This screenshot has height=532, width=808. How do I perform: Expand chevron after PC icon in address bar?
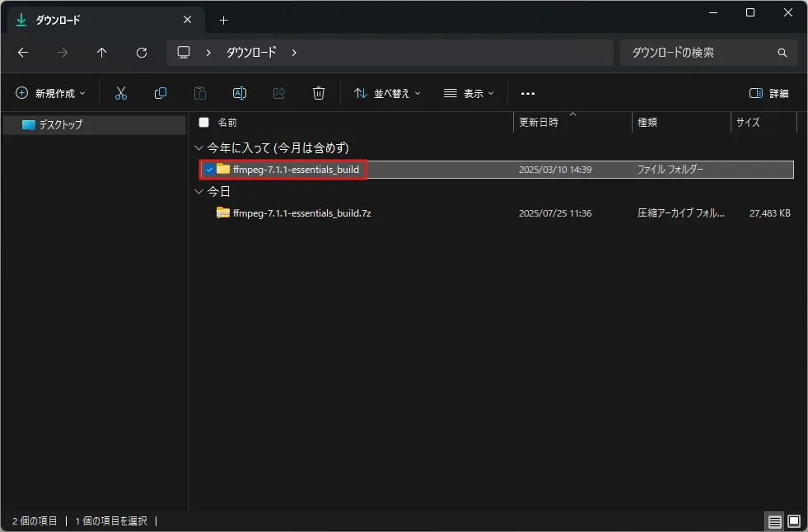tap(208, 53)
